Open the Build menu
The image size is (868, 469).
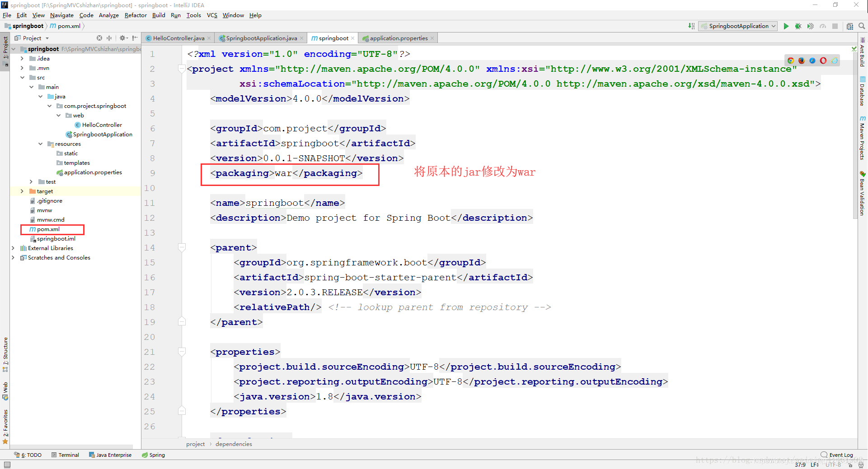pyautogui.click(x=159, y=15)
